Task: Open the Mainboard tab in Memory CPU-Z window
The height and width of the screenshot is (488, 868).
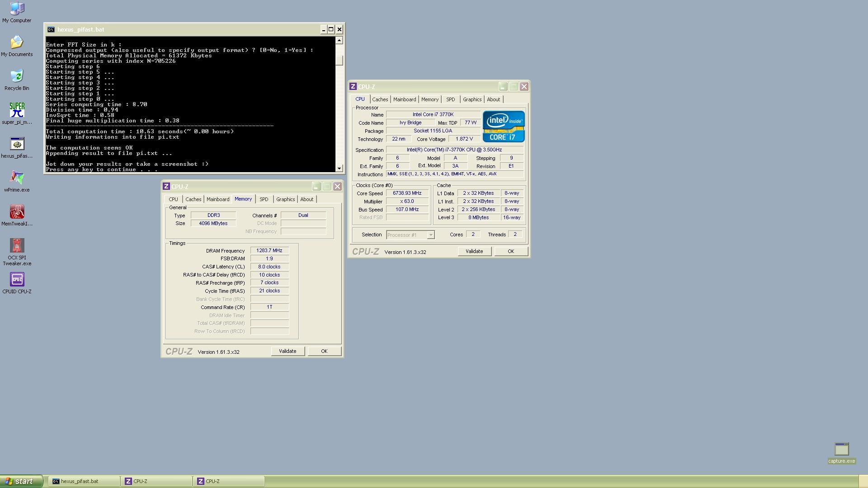Action: point(218,199)
